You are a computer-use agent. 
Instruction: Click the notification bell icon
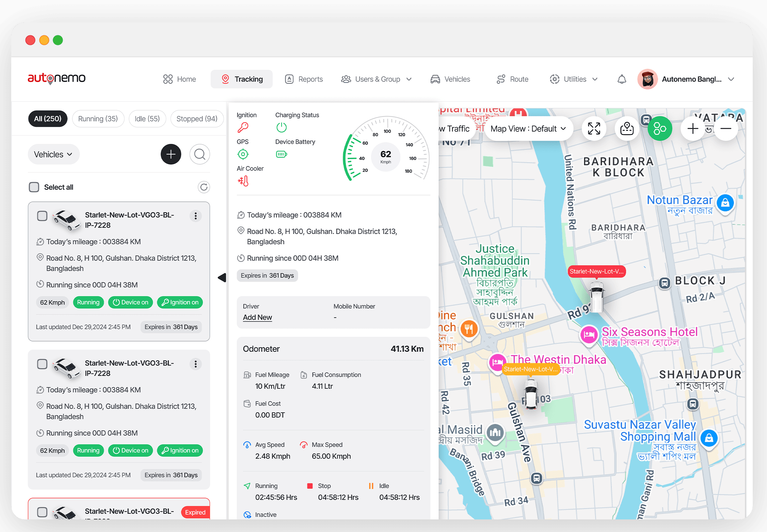click(x=622, y=79)
